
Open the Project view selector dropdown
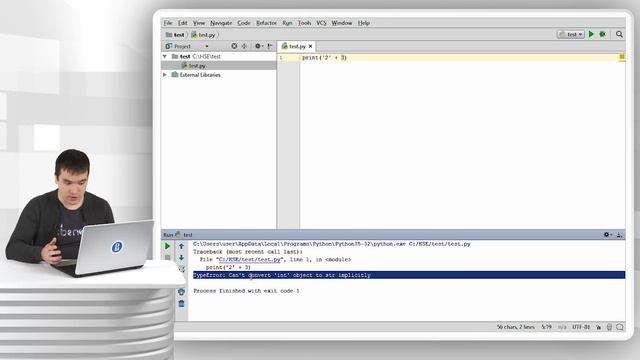point(207,47)
